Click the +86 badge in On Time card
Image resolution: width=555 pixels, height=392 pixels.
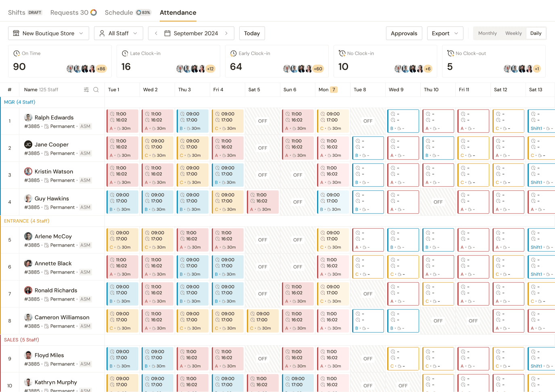tap(101, 69)
